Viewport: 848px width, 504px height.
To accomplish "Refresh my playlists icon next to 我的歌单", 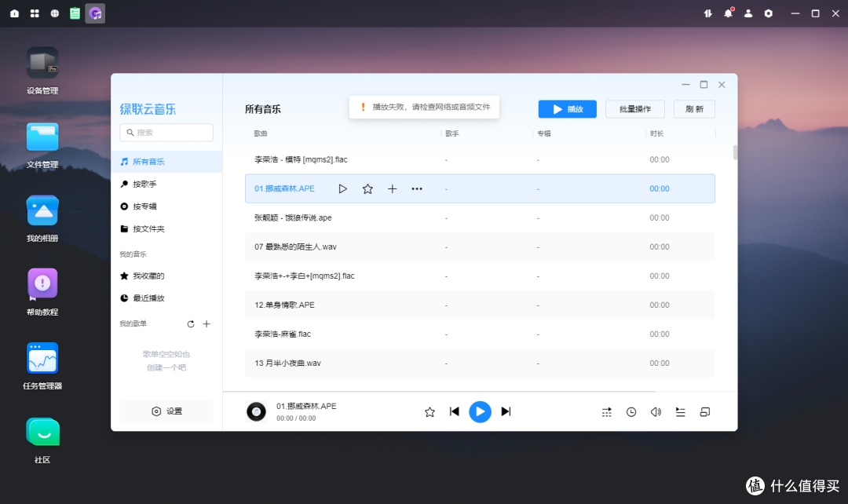I will [x=190, y=324].
